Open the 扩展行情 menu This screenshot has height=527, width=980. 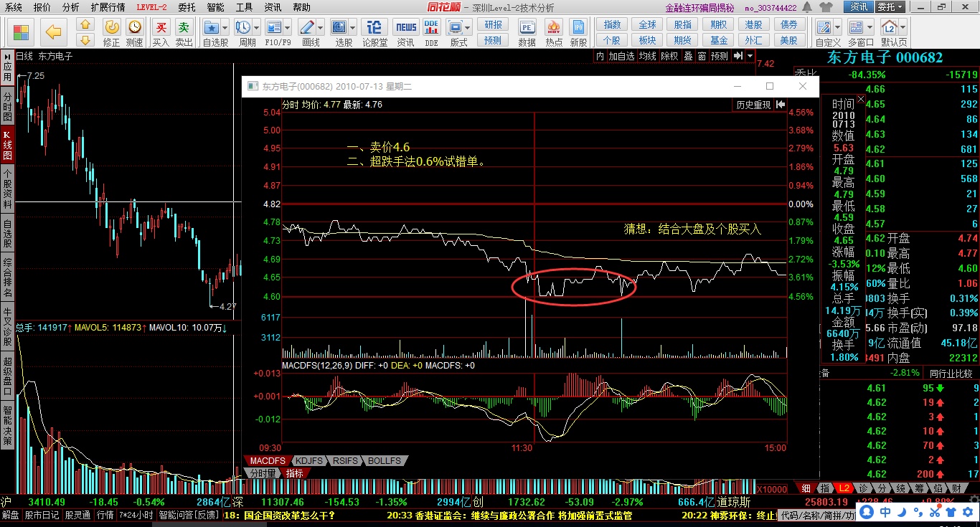point(108,7)
